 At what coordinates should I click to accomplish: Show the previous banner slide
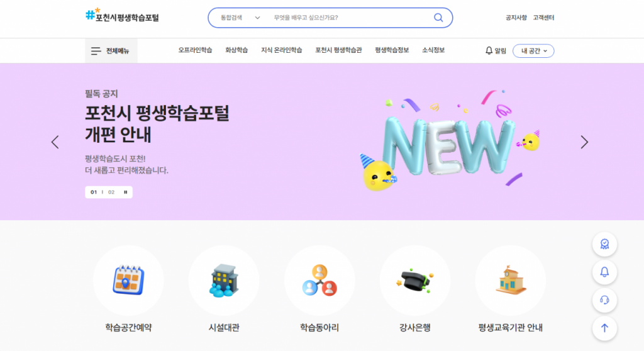click(x=55, y=142)
